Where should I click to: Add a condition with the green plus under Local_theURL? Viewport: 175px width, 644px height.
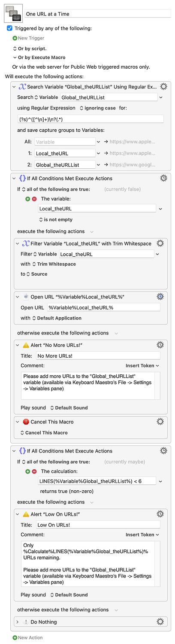click(28, 199)
